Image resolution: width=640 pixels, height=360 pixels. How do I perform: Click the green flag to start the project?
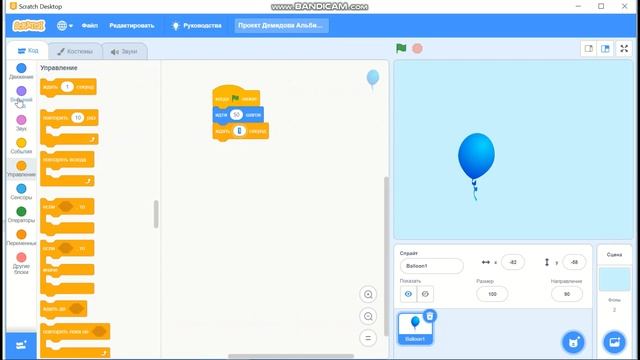tap(401, 49)
